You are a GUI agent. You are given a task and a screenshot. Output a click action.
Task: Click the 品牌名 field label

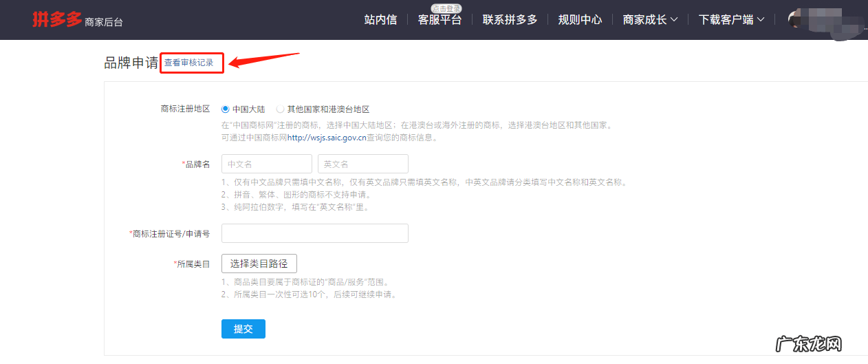coord(197,164)
